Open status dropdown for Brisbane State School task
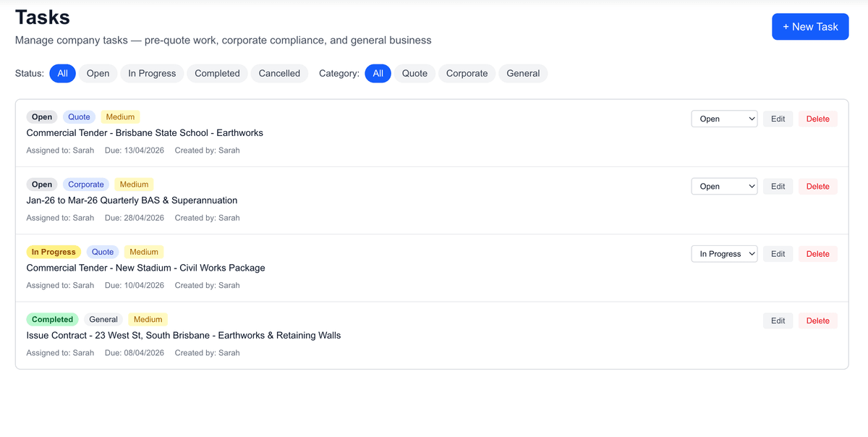This screenshot has width=868, height=437. pos(724,119)
